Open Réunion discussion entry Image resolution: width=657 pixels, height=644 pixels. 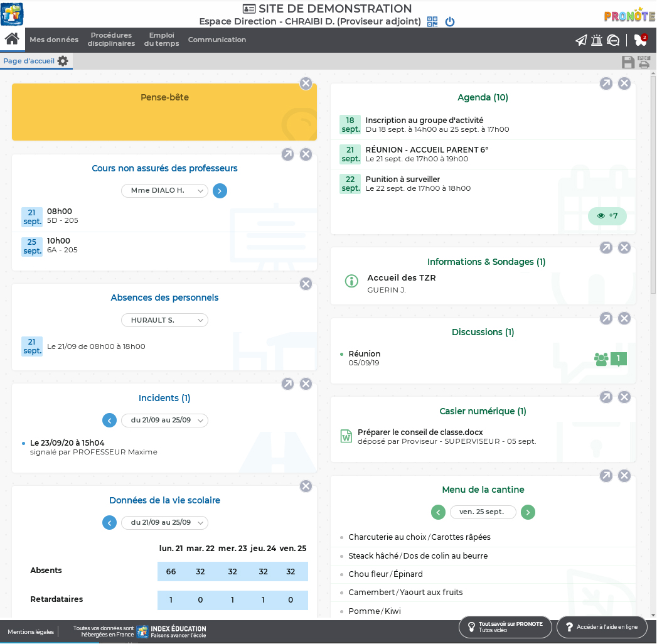click(364, 358)
